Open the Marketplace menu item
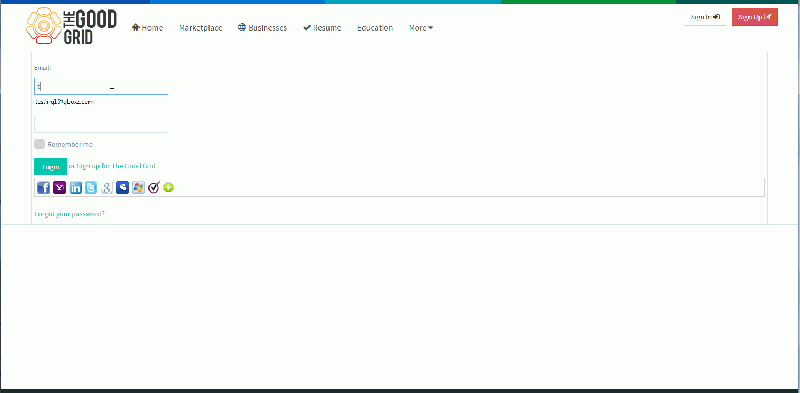Image resolution: width=800 pixels, height=393 pixels. 201,28
